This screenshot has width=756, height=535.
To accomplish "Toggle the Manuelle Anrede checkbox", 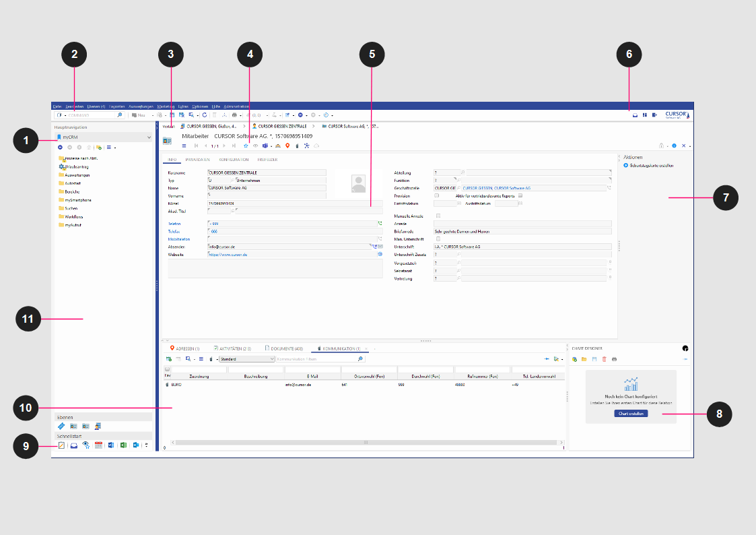I will [439, 216].
